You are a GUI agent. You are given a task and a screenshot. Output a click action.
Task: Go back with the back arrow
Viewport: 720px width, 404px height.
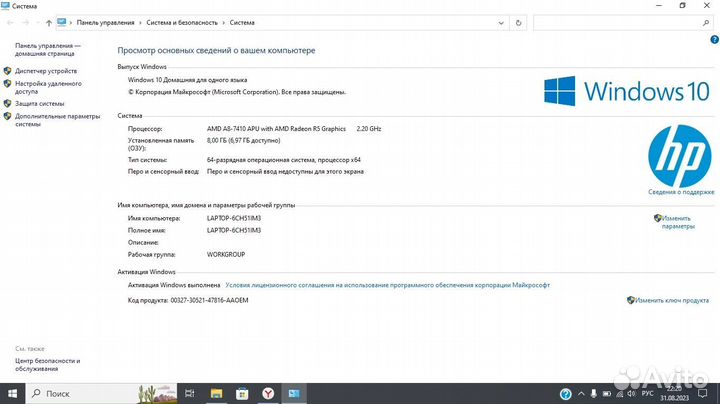[10, 22]
